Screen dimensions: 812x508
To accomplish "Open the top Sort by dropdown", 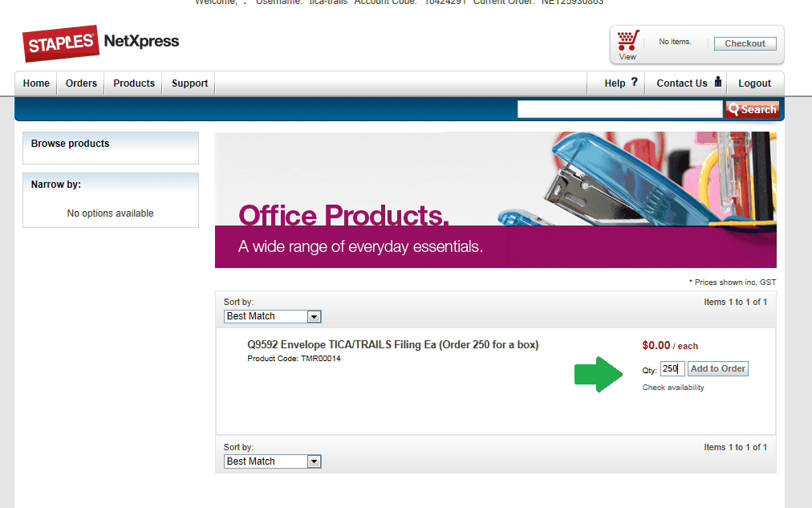I will coord(272,316).
